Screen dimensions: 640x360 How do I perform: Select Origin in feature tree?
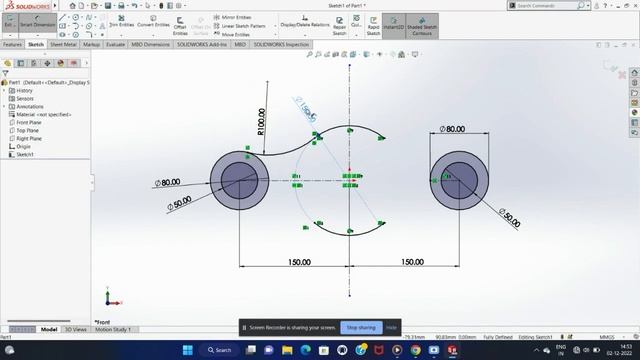[20, 147]
